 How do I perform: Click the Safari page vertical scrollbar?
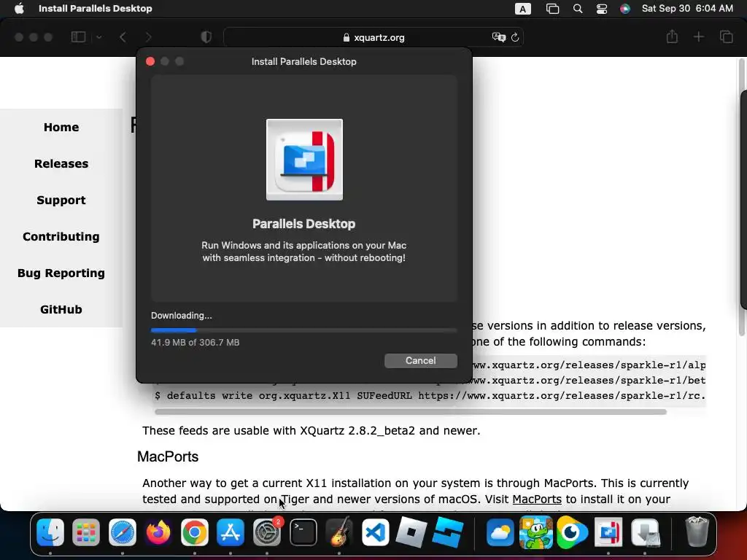[x=742, y=198]
